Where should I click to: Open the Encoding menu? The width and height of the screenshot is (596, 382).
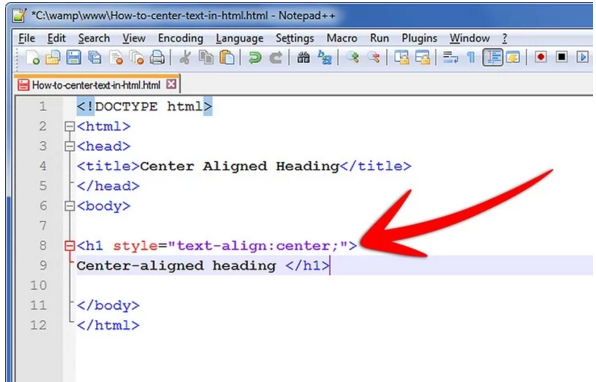[181, 38]
